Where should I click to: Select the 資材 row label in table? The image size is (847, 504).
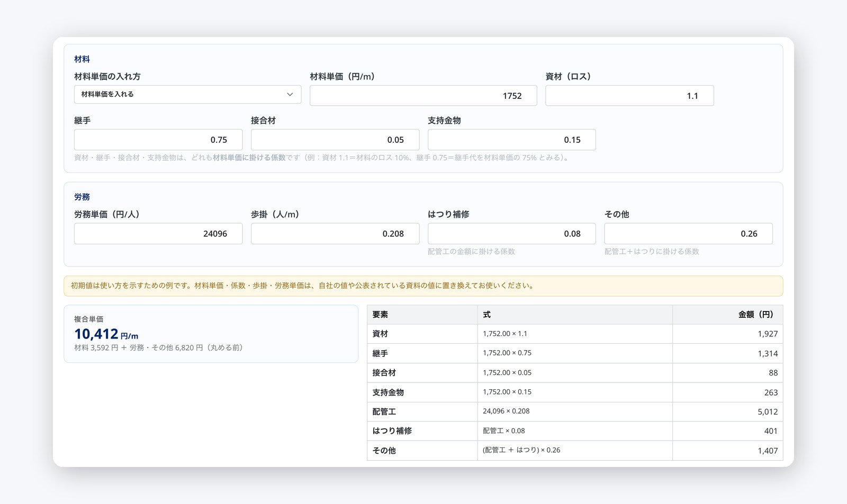point(422,334)
